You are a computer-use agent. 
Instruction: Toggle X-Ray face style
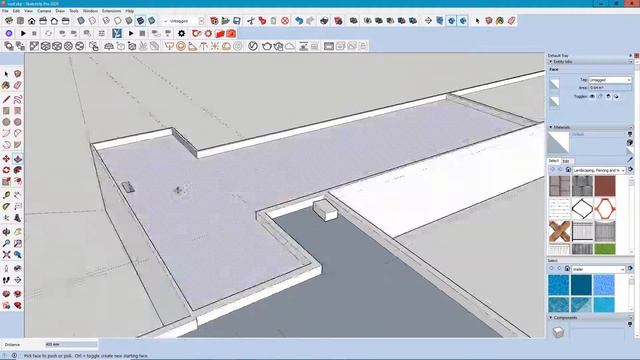click(x=81, y=20)
